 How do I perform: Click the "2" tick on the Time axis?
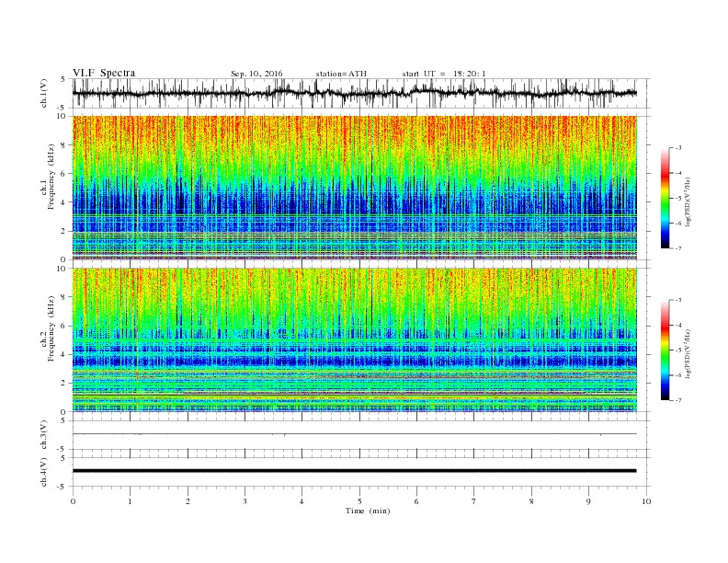tap(188, 501)
